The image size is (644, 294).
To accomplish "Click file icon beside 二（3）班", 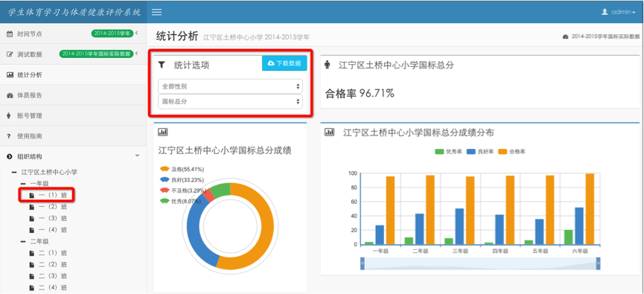I will [31, 276].
